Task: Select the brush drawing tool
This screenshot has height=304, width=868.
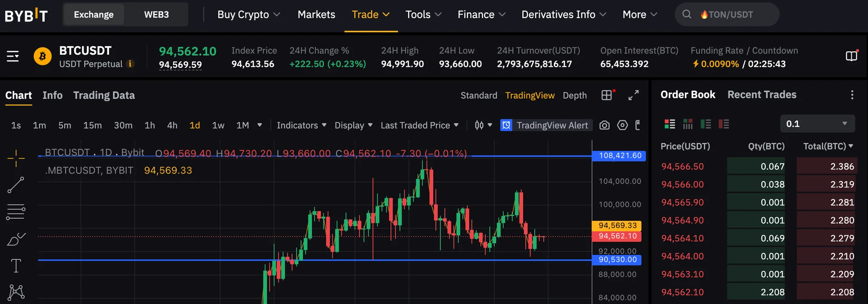Action: pos(16,239)
